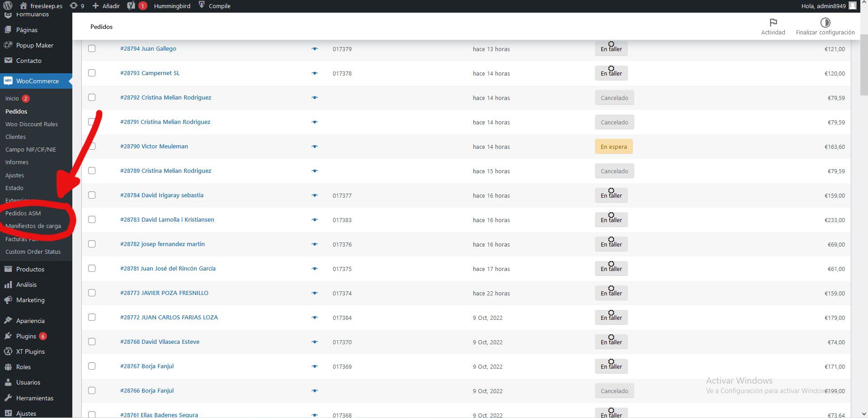The width and height of the screenshot is (868, 418).
Task: Select checkbox for order #28789 Cristina Melian
Action: [x=92, y=171]
